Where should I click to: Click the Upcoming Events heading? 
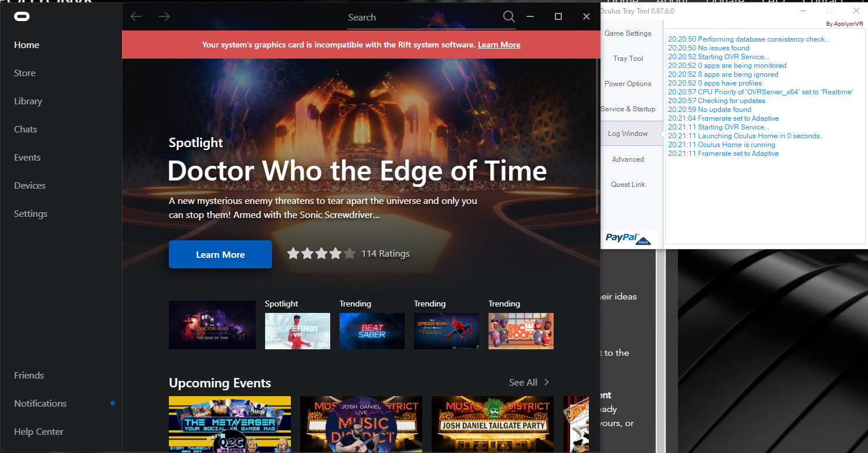[x=220, y=383]
